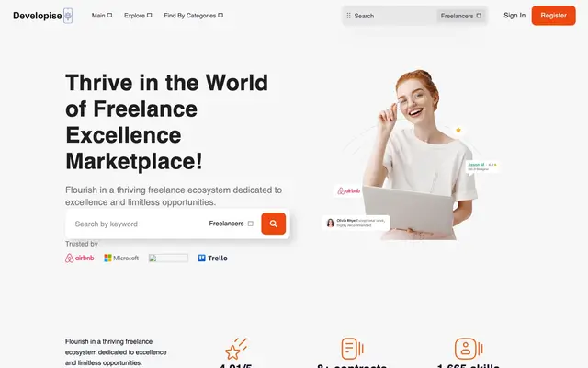Image resolution: width=588 pixels, height=368 pixels.
Task: Click the Search by keyword field
Action: (x=137, y=224)
